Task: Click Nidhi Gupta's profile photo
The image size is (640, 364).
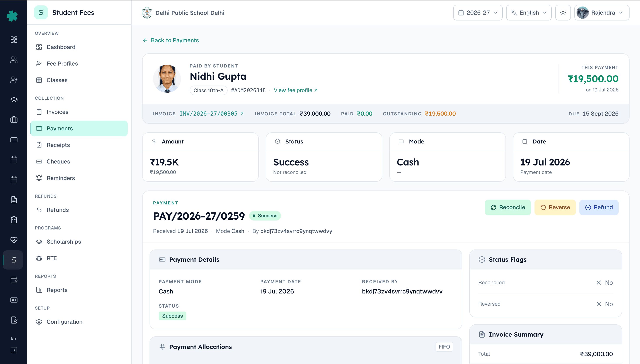Action: (167, 79)
